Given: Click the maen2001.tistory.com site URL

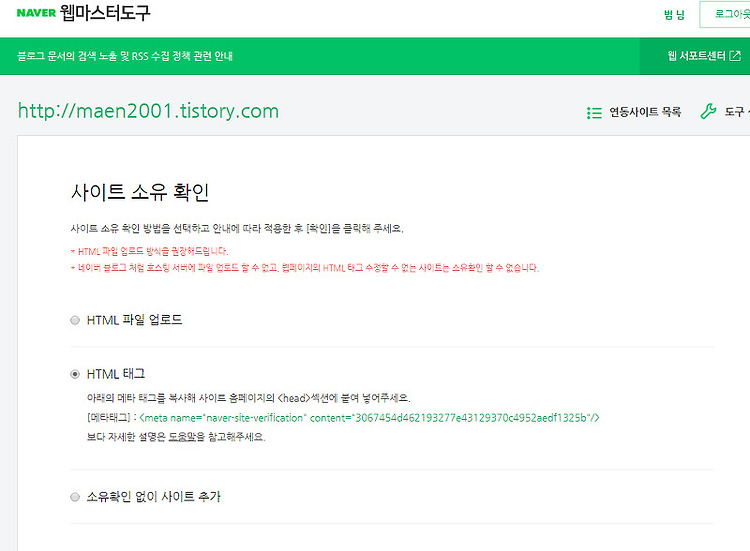Looking at the screenshot, I should (x=148, y=111).
